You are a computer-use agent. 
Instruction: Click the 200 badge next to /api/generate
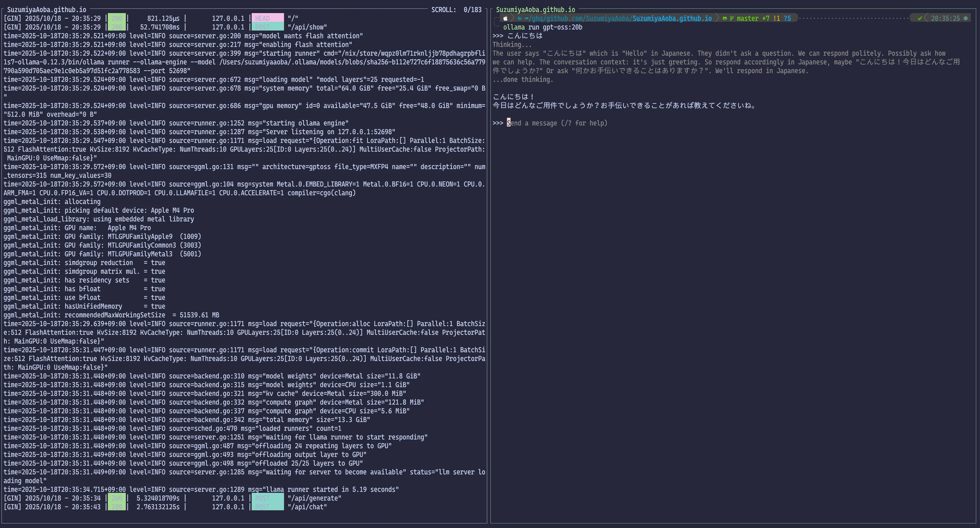pyautogui.click(x=117, y=498)
